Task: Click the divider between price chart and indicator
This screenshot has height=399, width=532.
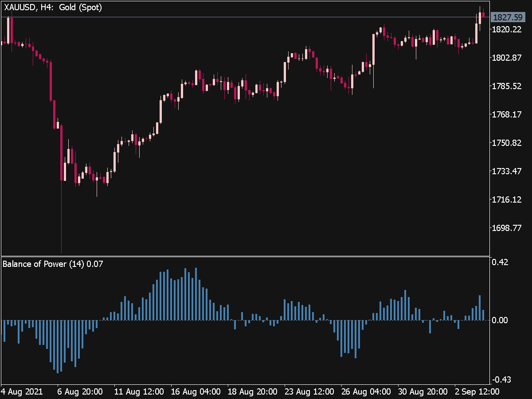Action: [245, 256]
